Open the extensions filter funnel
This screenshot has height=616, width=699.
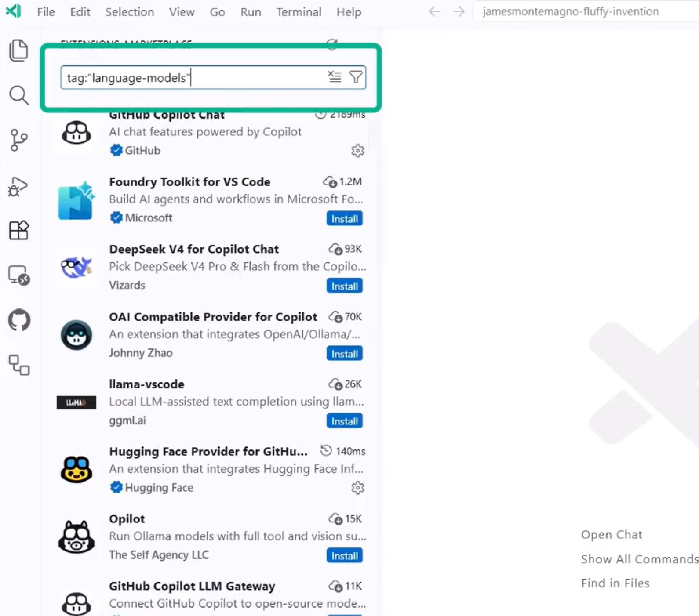point(356,77)
